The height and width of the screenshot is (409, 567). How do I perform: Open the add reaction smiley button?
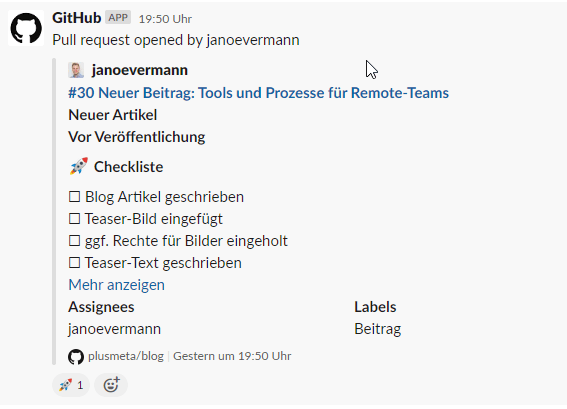[111, 385]
